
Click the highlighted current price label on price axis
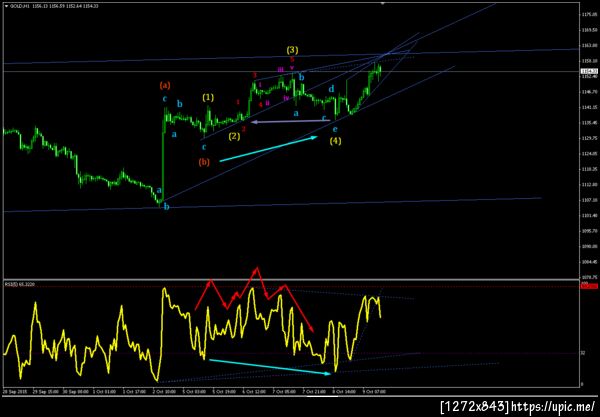tap(589, 72)
